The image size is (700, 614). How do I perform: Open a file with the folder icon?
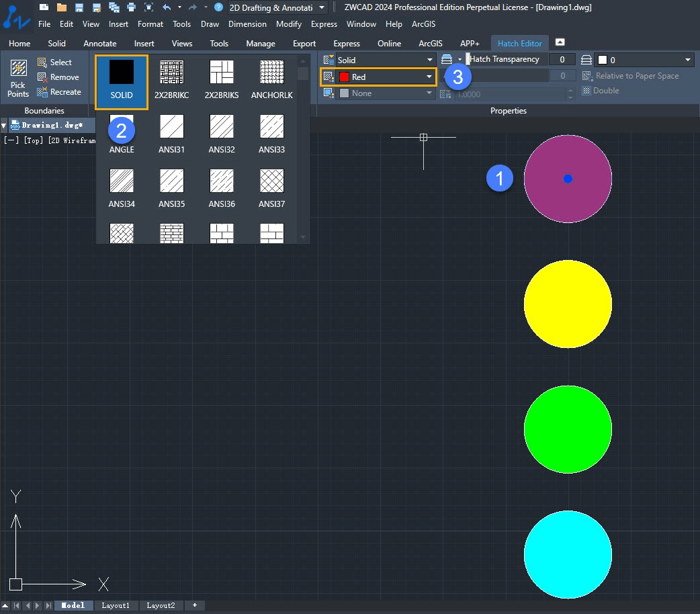click(x=62, y=7)
